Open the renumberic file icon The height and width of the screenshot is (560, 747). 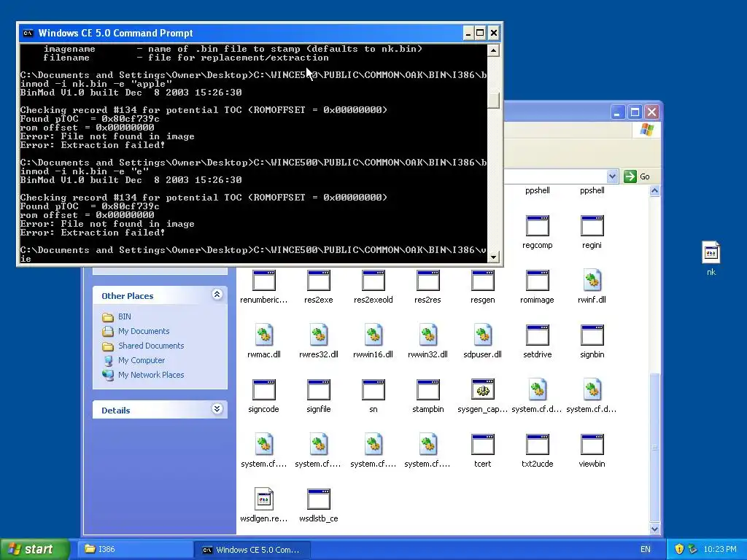coord(264,281)
